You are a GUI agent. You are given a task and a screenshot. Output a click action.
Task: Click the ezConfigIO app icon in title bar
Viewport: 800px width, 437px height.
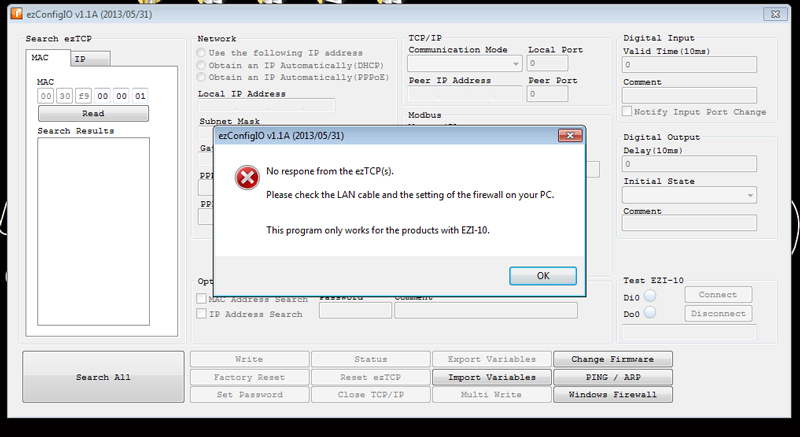coord(17,14)
